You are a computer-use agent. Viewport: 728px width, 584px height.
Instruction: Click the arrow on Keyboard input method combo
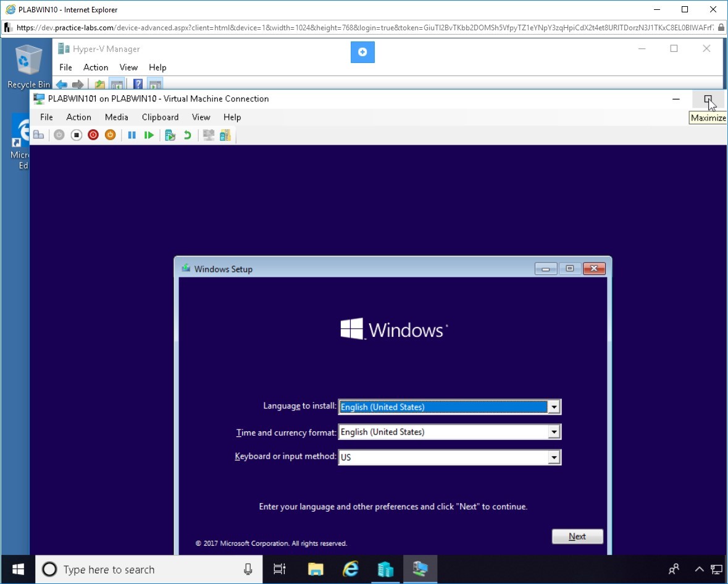pos(554,457)
